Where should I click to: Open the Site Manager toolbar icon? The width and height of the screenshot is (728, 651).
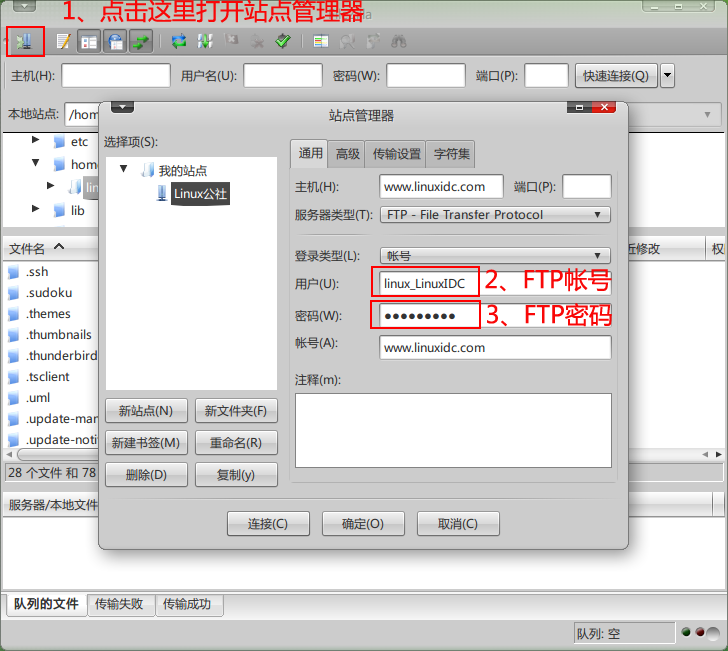pos(25,42)
